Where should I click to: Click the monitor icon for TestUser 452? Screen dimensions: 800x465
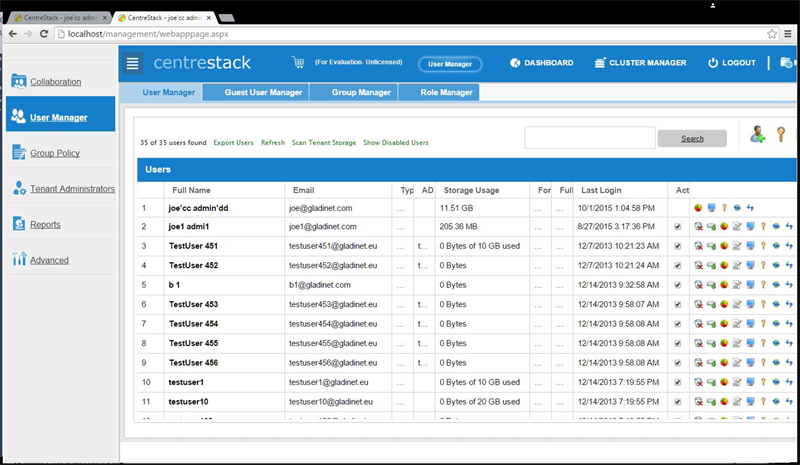click(x=750, y=265)
